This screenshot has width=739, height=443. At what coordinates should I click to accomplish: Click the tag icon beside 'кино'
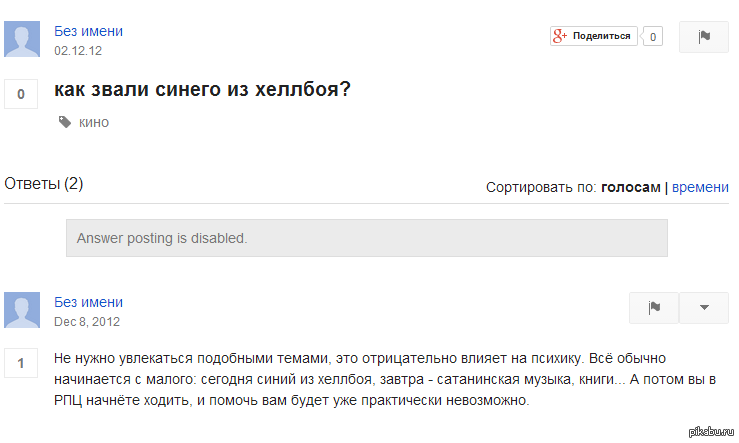tap(65, 122)
